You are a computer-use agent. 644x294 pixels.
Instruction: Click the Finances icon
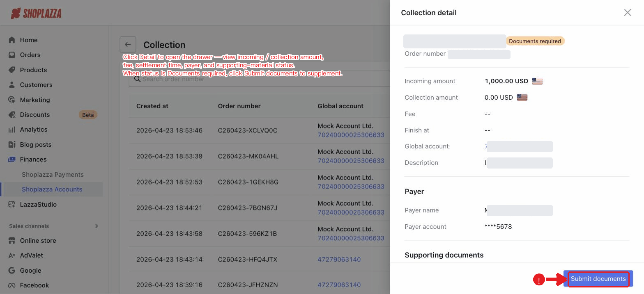point(11,159)
